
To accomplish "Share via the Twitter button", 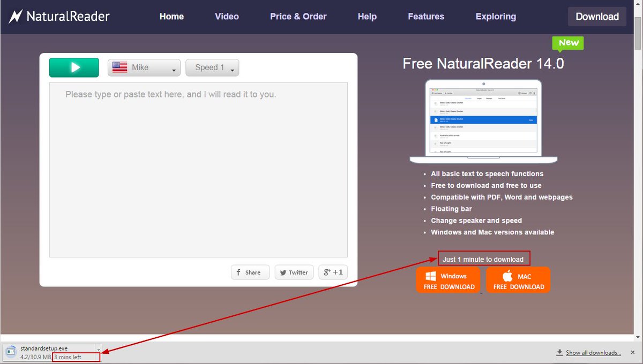I will (x=294, y=272).
